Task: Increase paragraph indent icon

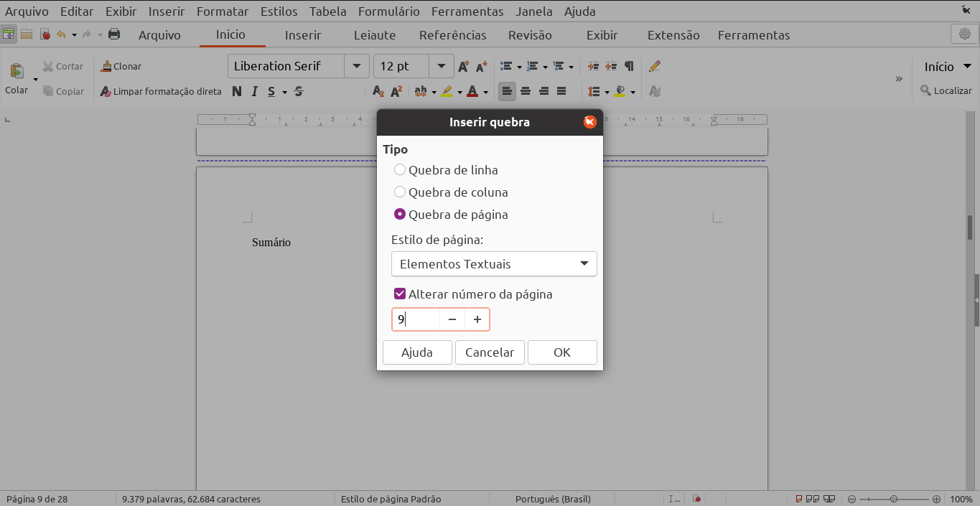Action: coord(593,66)
